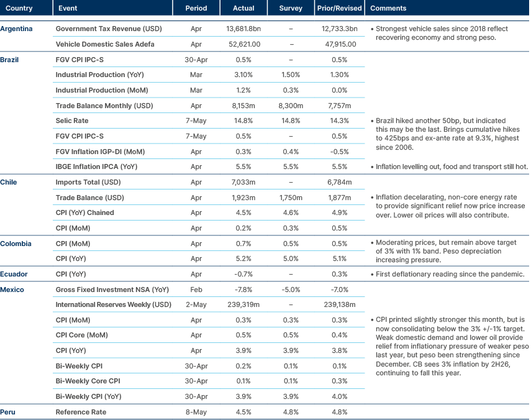The width and height of the screenshot is (531, 420).
Task: Click the Survey column header
Action: coord(291,8)
